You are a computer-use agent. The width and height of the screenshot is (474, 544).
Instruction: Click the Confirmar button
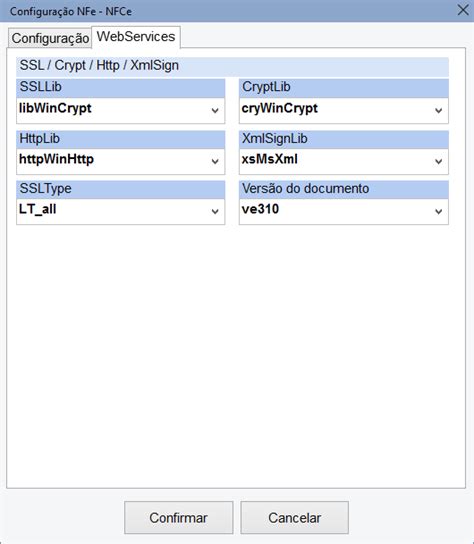pyautogui.click(x=178, y=518)
